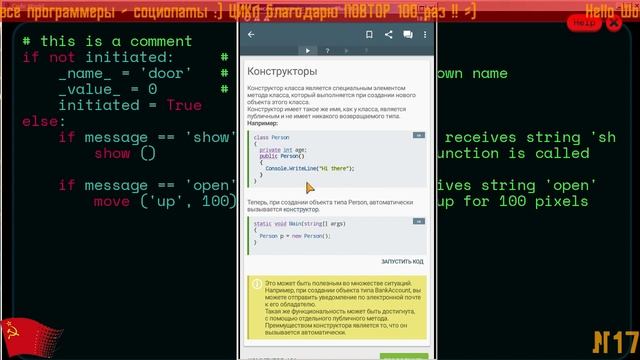Share the lesson via share icon
640x360 pixels.
[x=389, y=35]
